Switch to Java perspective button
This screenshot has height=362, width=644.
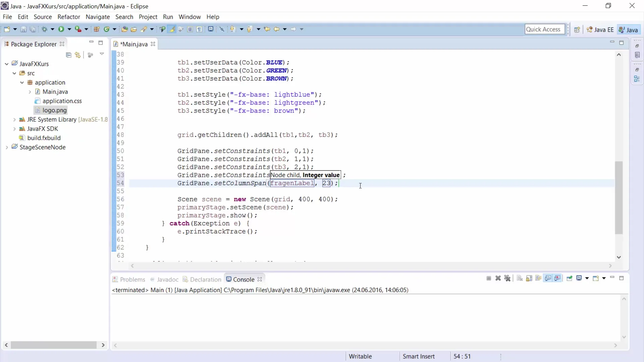click(628, 29)
